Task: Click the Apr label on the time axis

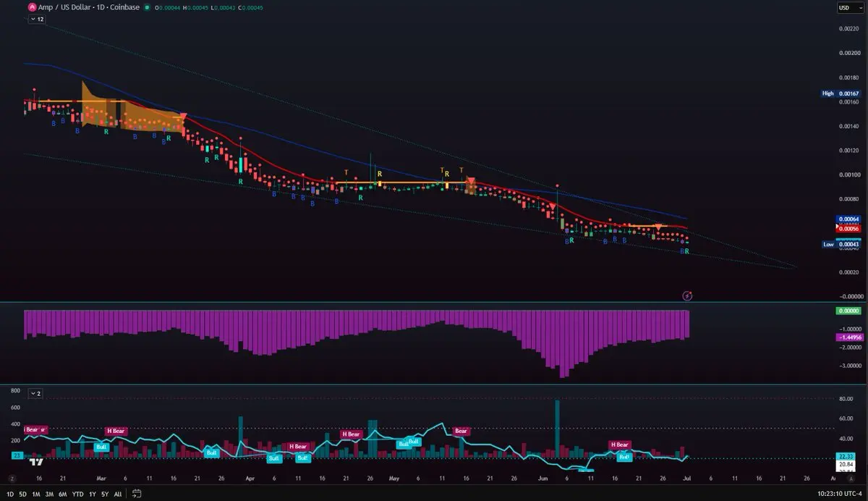Action: (x=250, y=479)
